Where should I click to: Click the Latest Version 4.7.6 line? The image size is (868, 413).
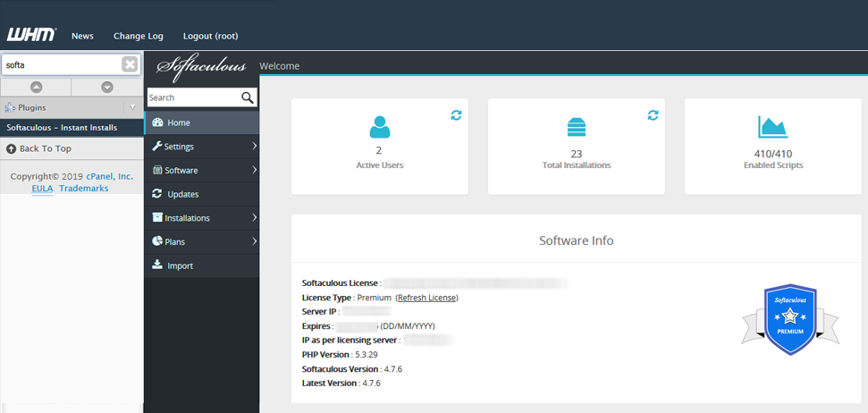click(341, 383)
